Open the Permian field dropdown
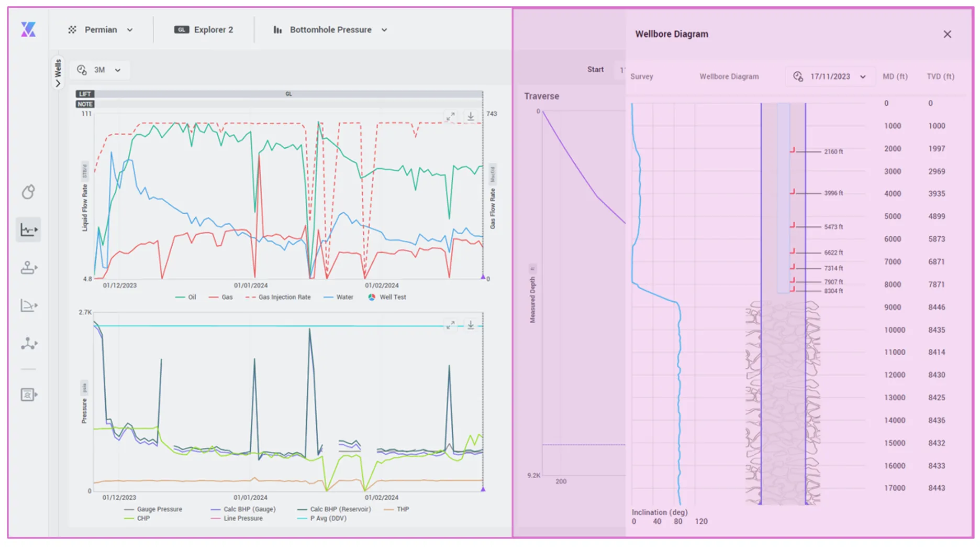Screen dimensions: 980x548 (101, 30)
